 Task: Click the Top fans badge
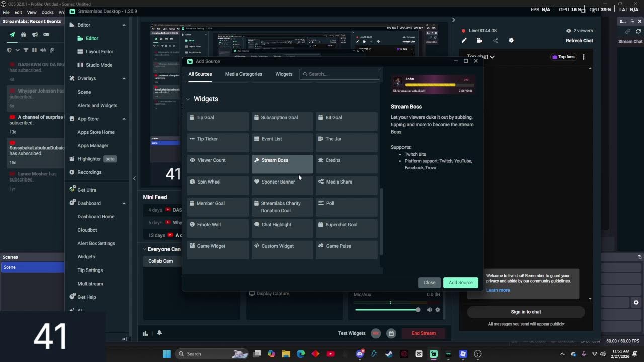[563, 57]
